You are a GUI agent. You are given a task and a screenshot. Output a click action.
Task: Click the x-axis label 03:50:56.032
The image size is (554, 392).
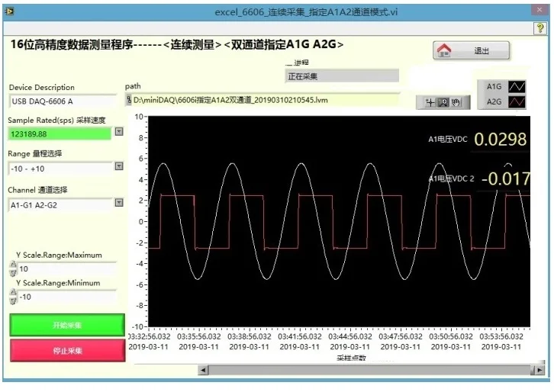pyautogui.click(x=451, y=336)
